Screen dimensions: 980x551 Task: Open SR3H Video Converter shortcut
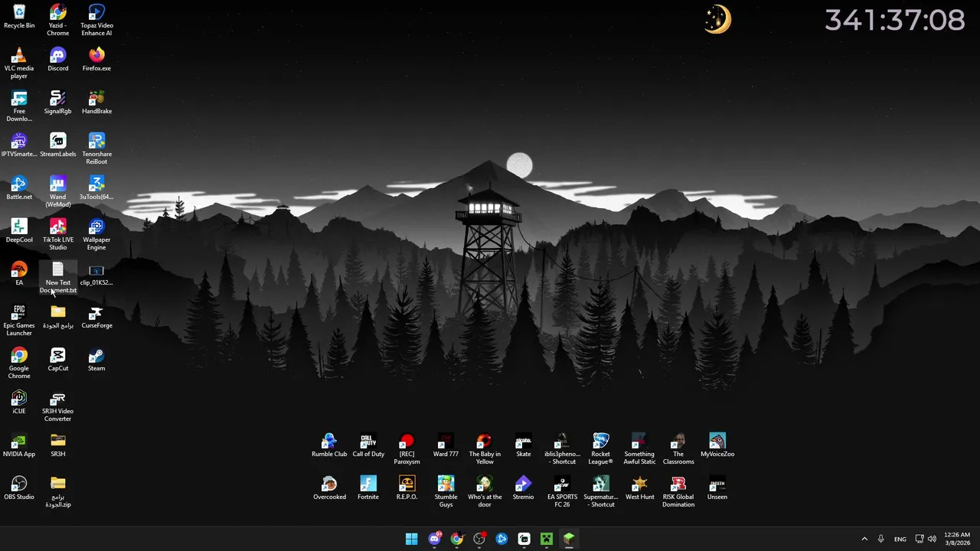[x=58, y=406]
